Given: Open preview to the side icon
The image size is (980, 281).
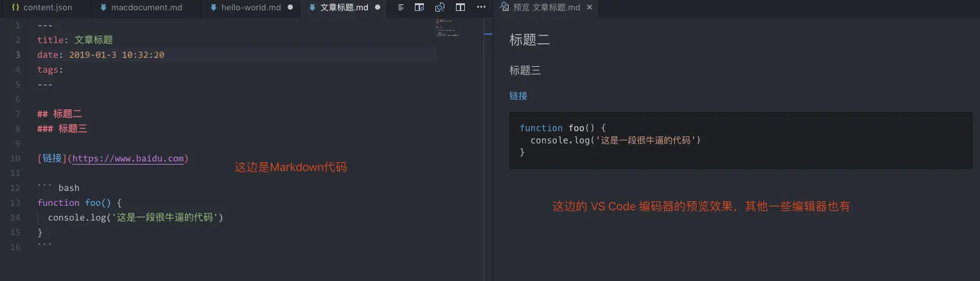Looking at the screenshot, I should coord(419,8).
